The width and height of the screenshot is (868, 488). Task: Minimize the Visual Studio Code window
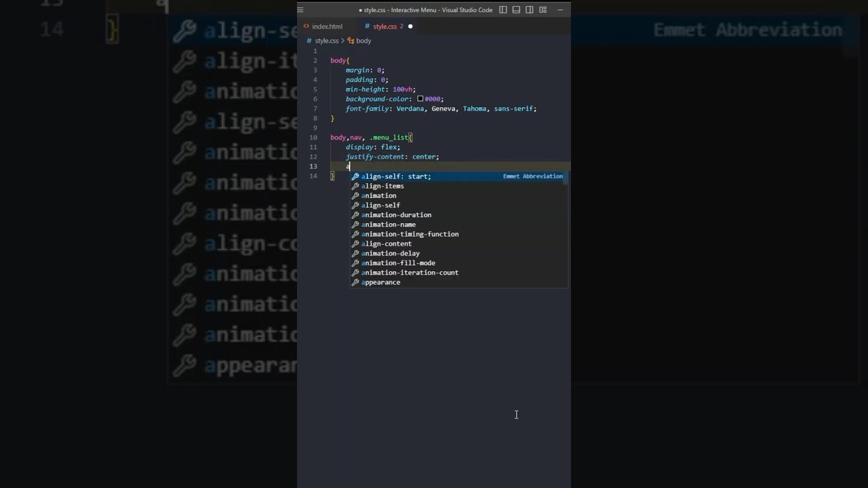click(x=560, y=10)
